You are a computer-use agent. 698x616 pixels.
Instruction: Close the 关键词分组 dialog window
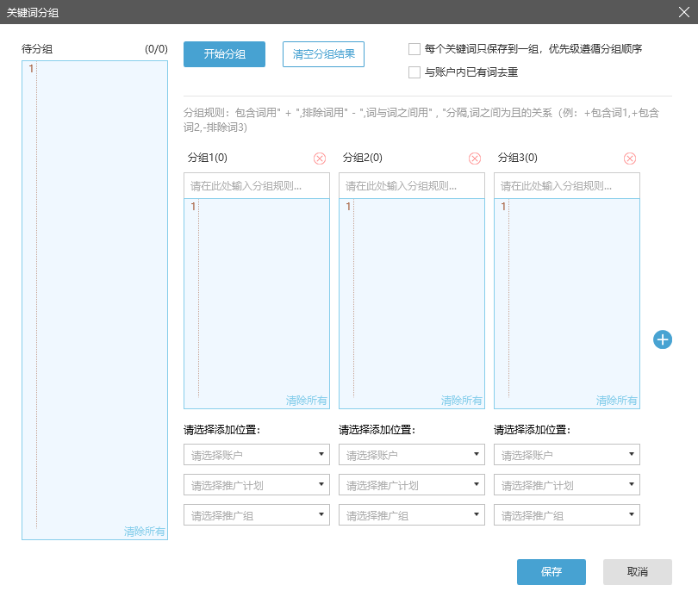point(685,12)
